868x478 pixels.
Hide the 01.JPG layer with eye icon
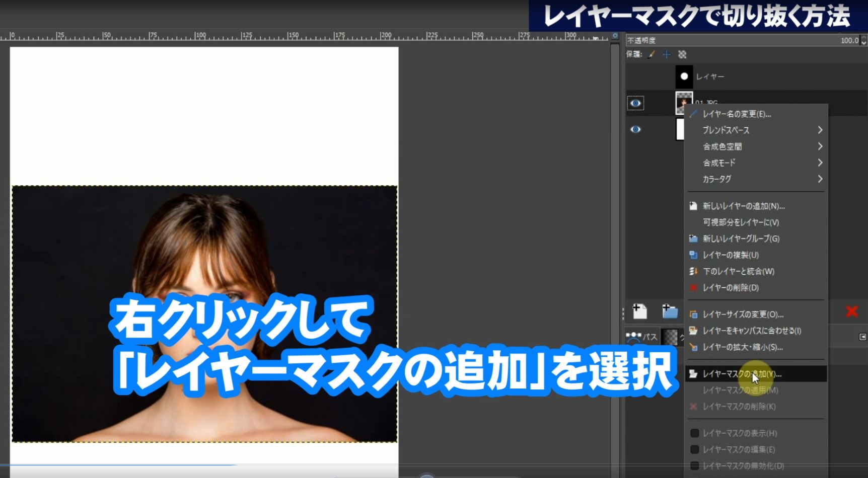[x=635, y=103]
